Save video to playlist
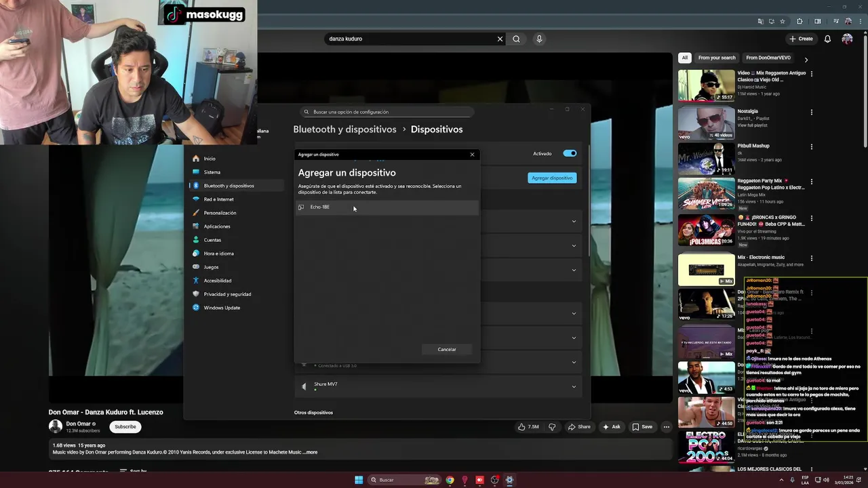The height and width of the screenshot is (488, 868). (642, 427)
